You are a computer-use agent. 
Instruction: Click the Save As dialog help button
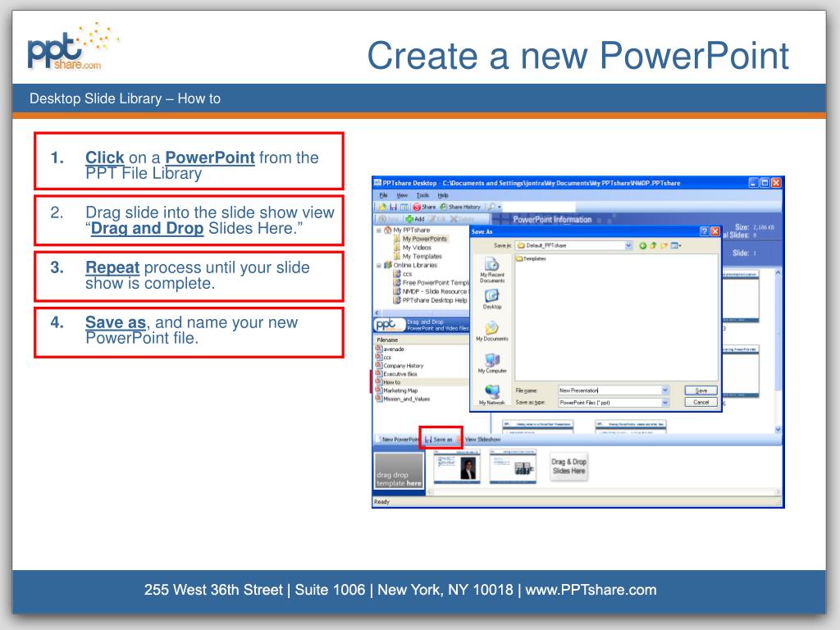coord(705,231)
